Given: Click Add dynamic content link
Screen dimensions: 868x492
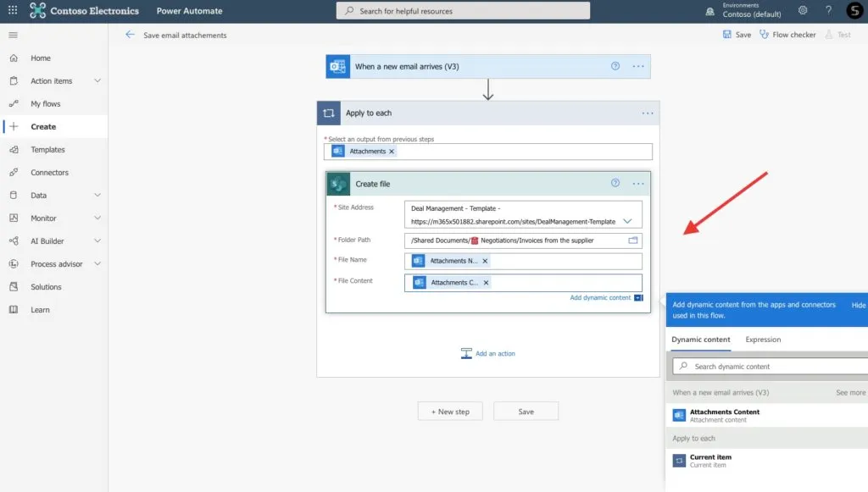Looking at the screenshot, I should [x=600, y=297].
